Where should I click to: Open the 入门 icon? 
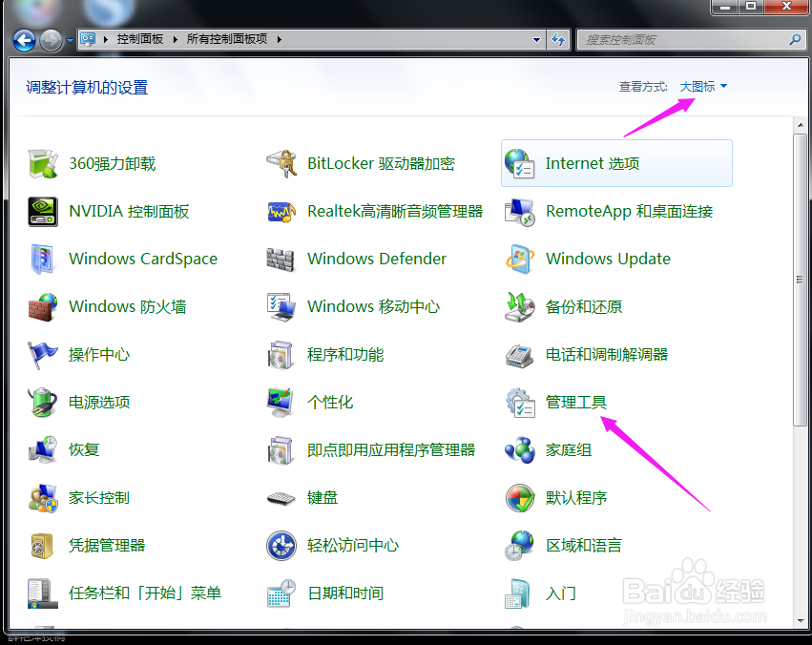[519, 593]
